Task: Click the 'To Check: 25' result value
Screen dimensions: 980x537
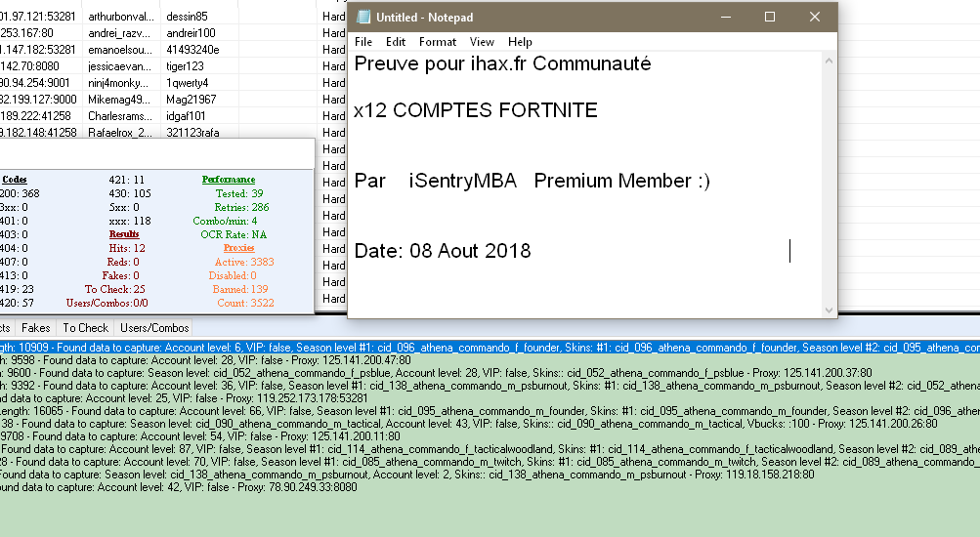Action: pos(114,289)
